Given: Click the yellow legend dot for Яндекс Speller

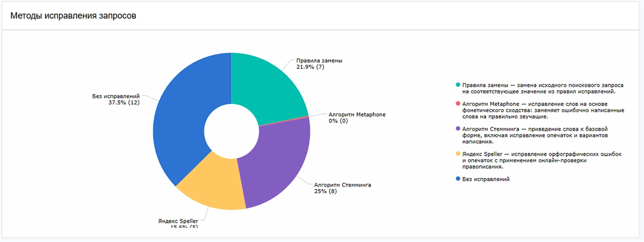Looking at the screenshot, I should point(458,154).
